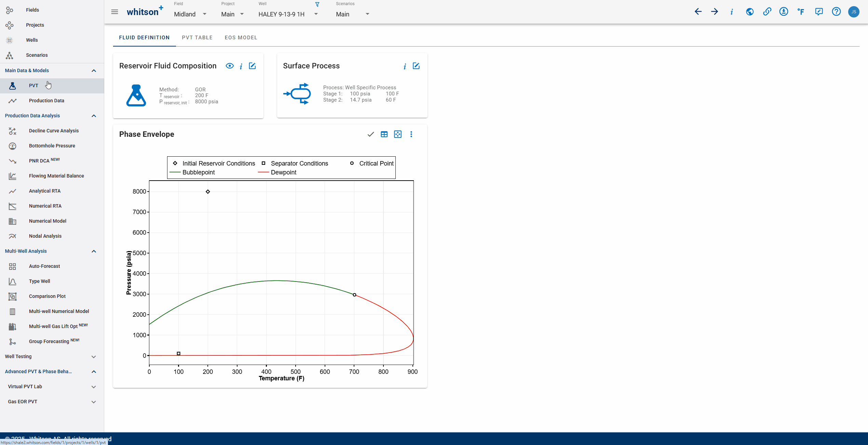This screenshot has width=868, height=445.
Task: Open Auto-Forecast
Action: point(52,266)
